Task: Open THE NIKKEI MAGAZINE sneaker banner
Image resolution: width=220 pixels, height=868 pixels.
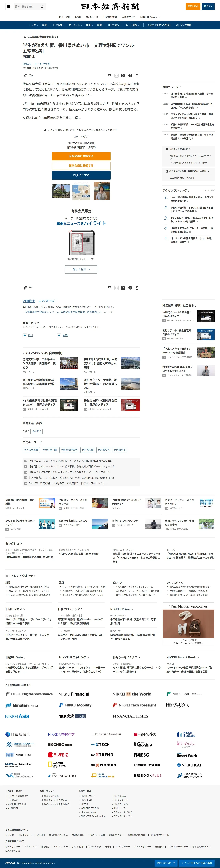Action: (189, 624)
